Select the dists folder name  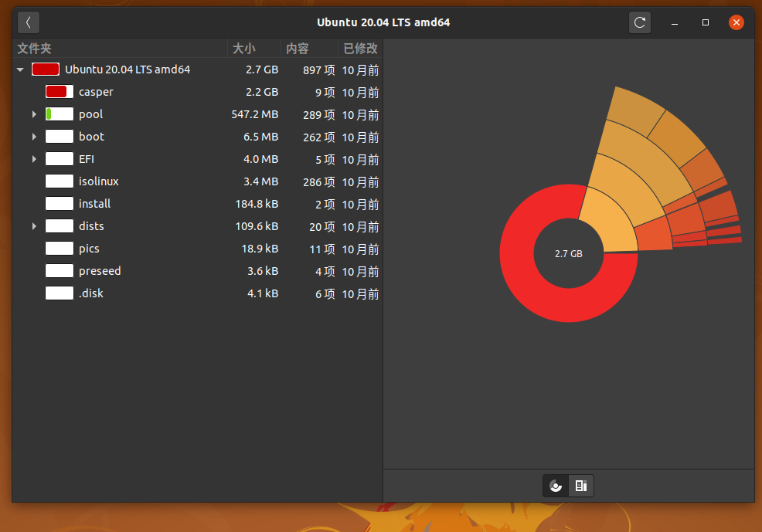[x=91, y=226]
